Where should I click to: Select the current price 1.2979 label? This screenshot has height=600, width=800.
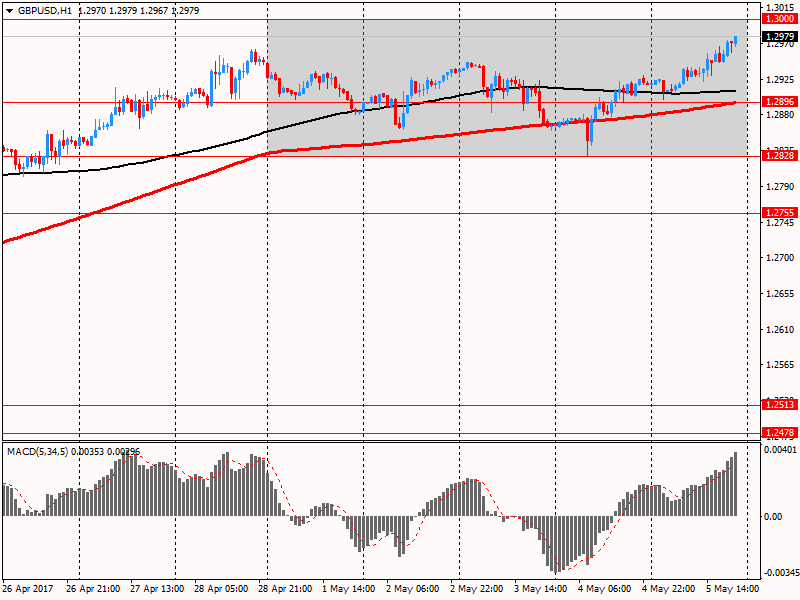click(x=779, y=36)
